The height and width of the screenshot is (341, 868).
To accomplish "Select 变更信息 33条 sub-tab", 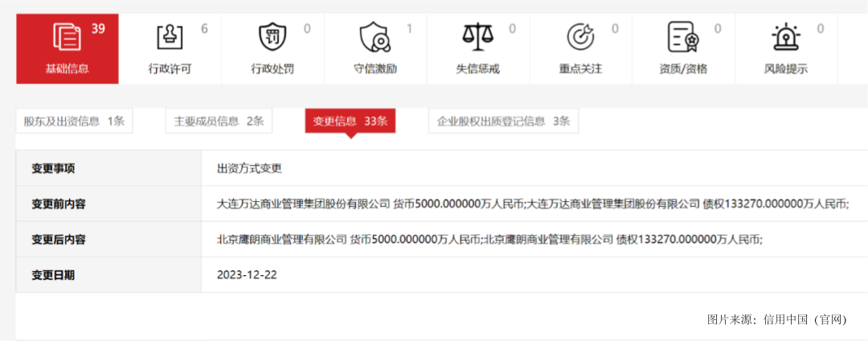I will point(350,121).
